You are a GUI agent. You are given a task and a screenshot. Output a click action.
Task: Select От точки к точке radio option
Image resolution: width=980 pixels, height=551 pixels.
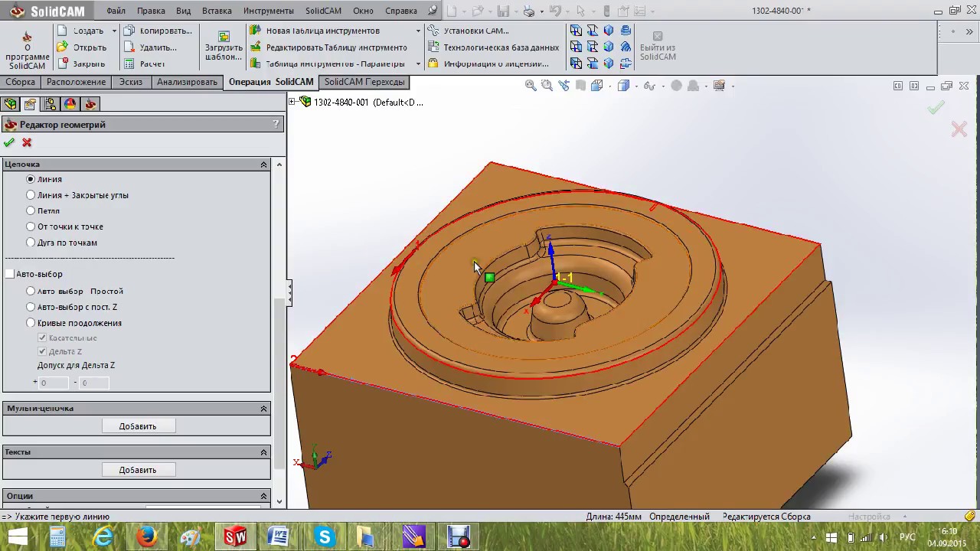pyautogui.click(x=31, y=227)
